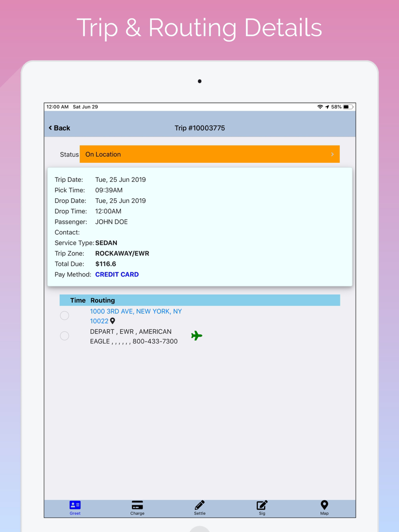Open the Map tab

point(324,508)
